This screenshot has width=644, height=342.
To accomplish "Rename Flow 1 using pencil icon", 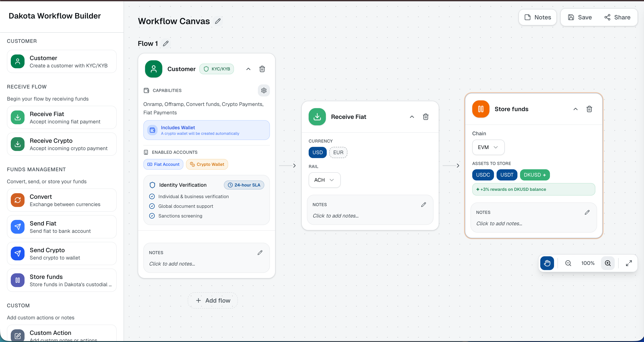I will coord(166,44).
